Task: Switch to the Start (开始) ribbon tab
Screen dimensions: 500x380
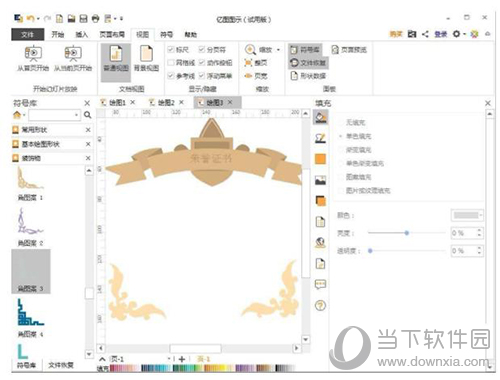Action: point(58,34)
